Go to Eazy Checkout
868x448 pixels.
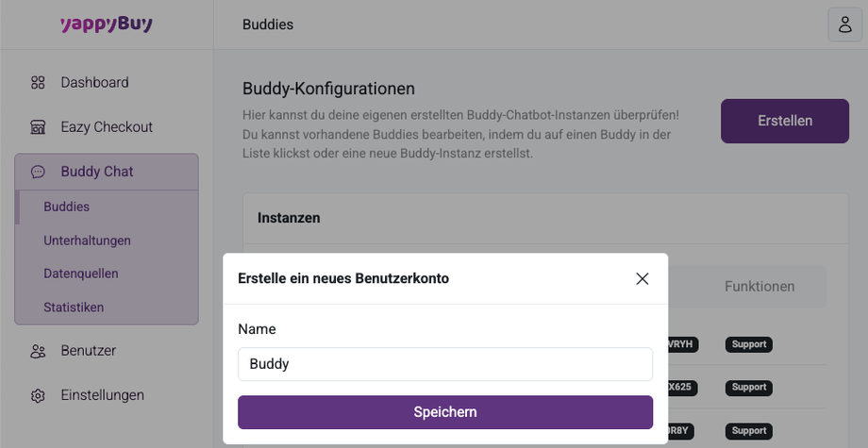[107, 127]
